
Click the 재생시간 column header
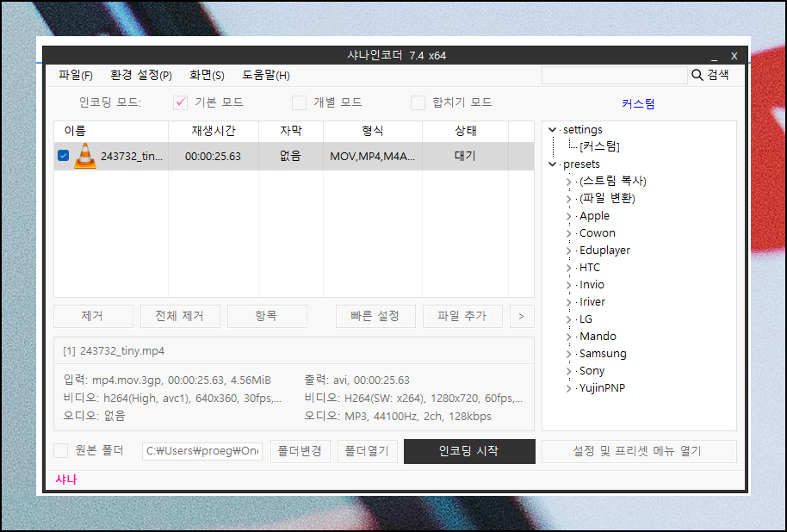pos(214,132)
